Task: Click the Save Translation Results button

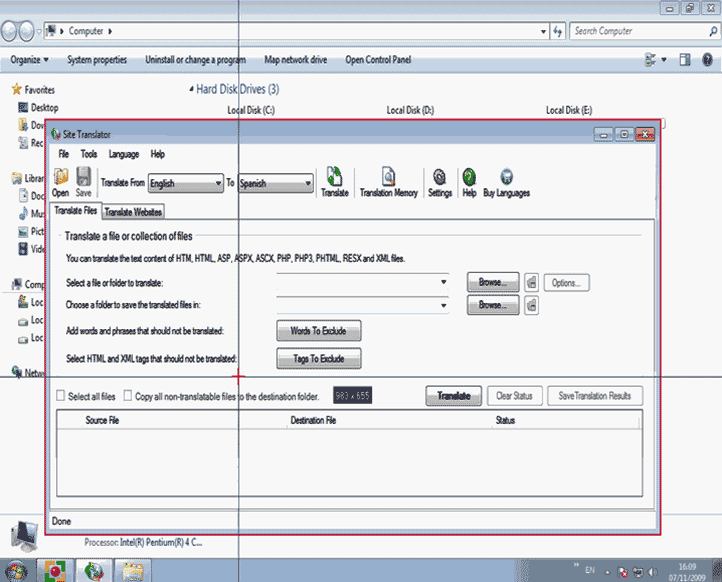Action: pos(594,396)
